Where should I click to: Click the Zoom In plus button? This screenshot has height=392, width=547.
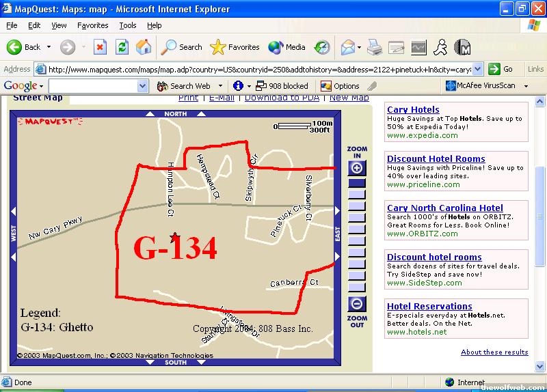pos(357,168)
